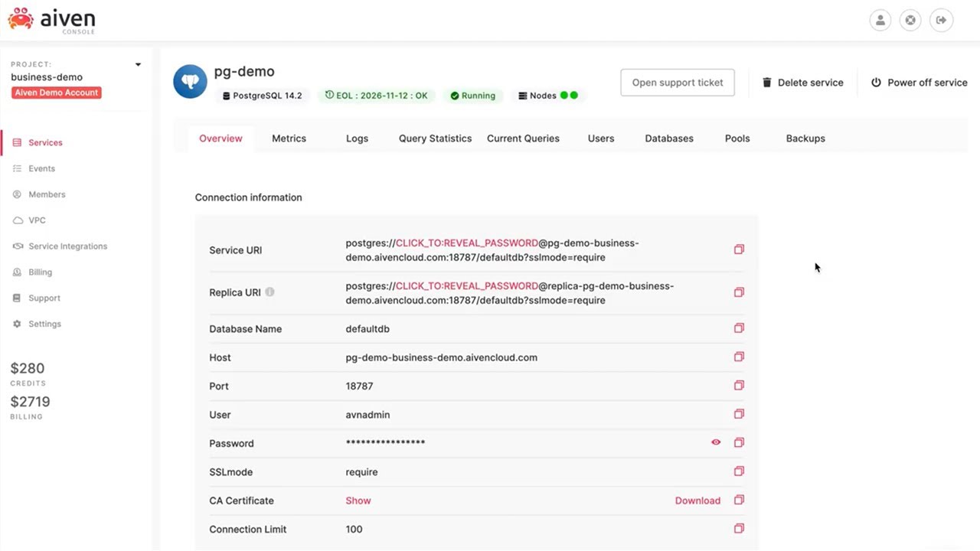The width and height of the screenshot is (980, 551).
Task: Click the business-demo project name
Action: (47, 77)
